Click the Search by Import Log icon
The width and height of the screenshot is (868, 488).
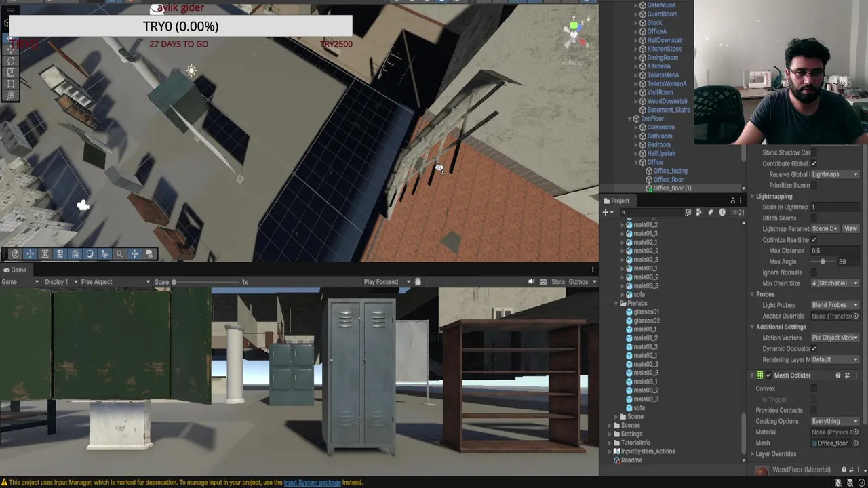722,212
